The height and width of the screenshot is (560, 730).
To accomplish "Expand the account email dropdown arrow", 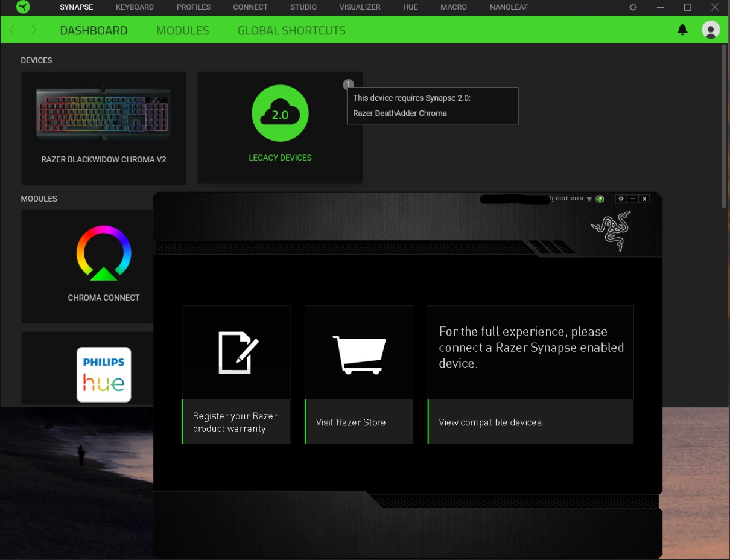I will (589, 199).
